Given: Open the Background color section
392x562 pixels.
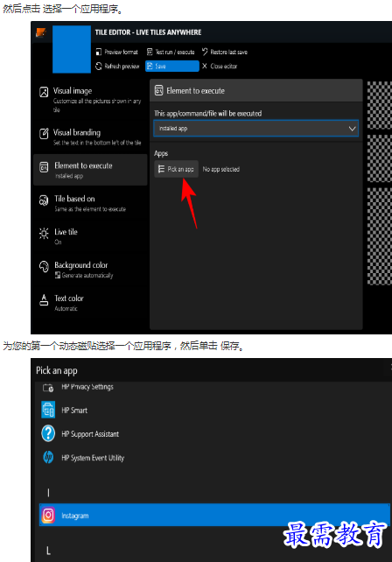Looking at the screenshot, I should point(90,270).
